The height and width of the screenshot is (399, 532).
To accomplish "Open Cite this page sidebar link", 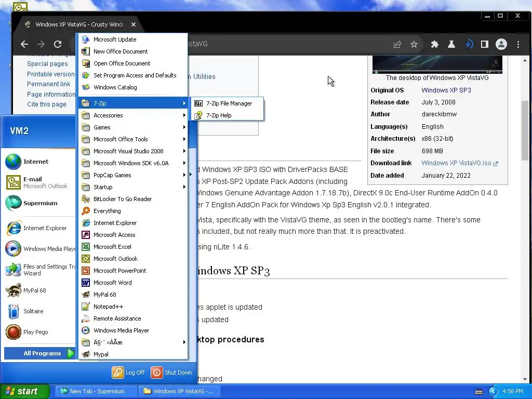I will tap(46, 104).
